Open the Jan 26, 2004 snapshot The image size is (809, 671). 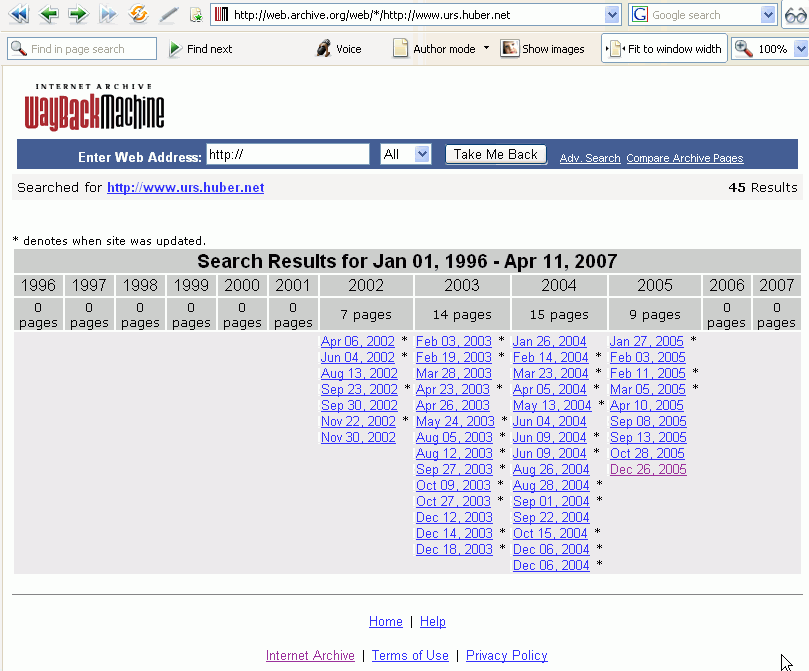point(549,341)
